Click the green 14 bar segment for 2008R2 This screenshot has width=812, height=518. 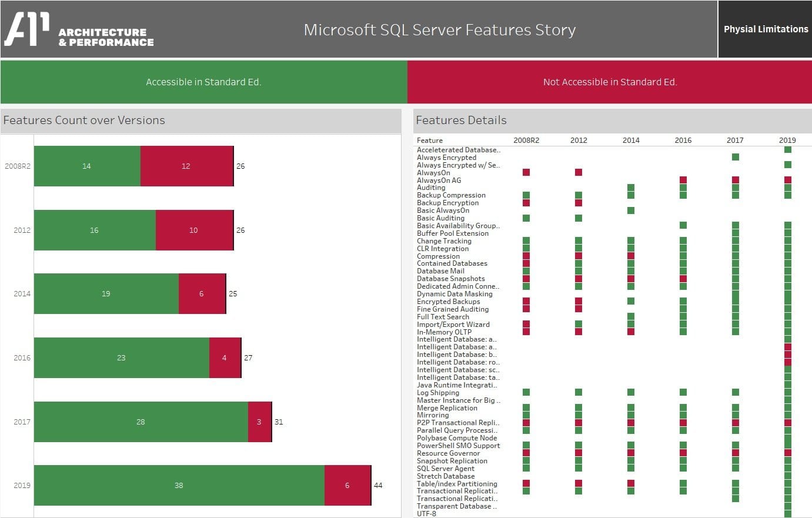[x=87, y=166]
